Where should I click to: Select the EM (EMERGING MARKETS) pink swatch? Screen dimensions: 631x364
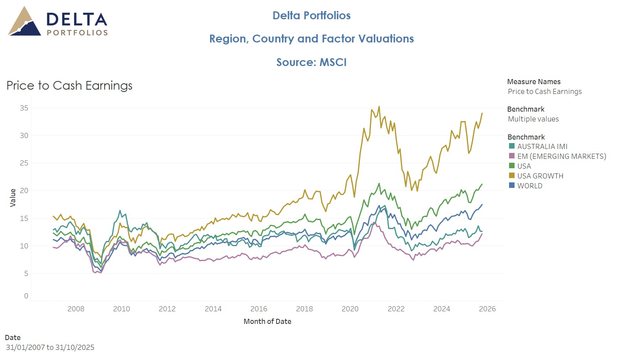pyautogui.click(x=512, y=156)
